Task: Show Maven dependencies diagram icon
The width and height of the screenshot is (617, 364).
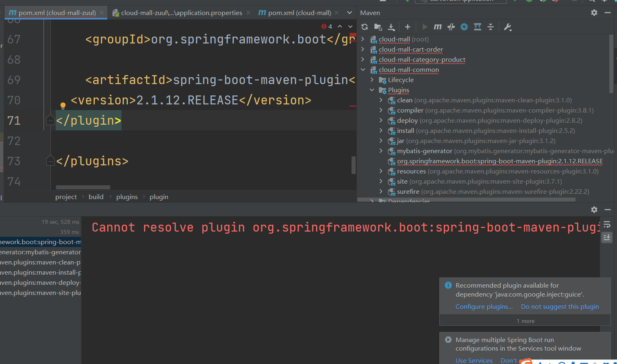Action: [478, 27]
